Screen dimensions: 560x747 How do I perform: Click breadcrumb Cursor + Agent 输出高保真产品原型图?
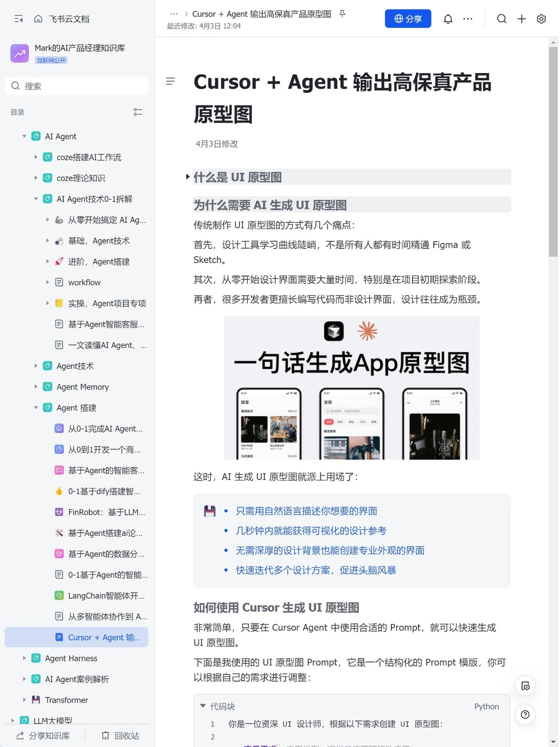point(262,14)
